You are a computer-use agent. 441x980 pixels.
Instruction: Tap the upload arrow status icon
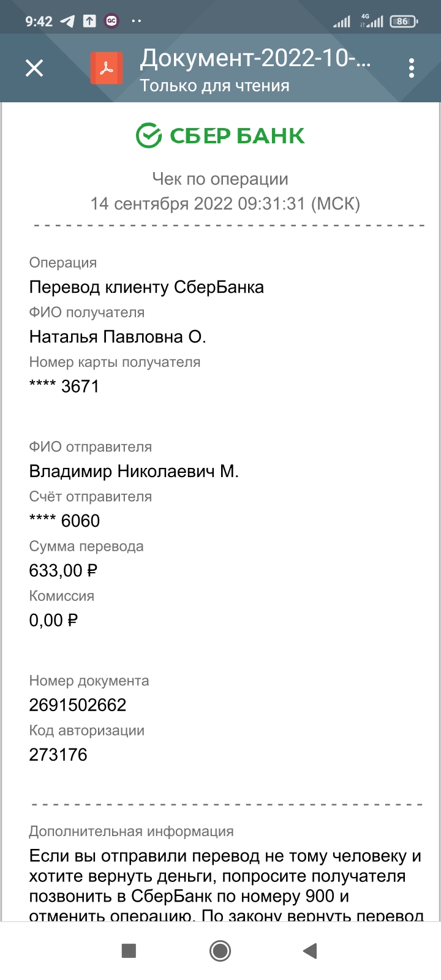pyautogui.click(x=89, y=21)
